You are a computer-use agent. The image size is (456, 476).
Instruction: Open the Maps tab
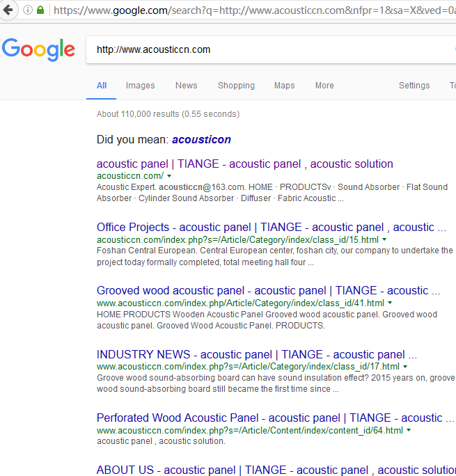click(x=285, y=86)
